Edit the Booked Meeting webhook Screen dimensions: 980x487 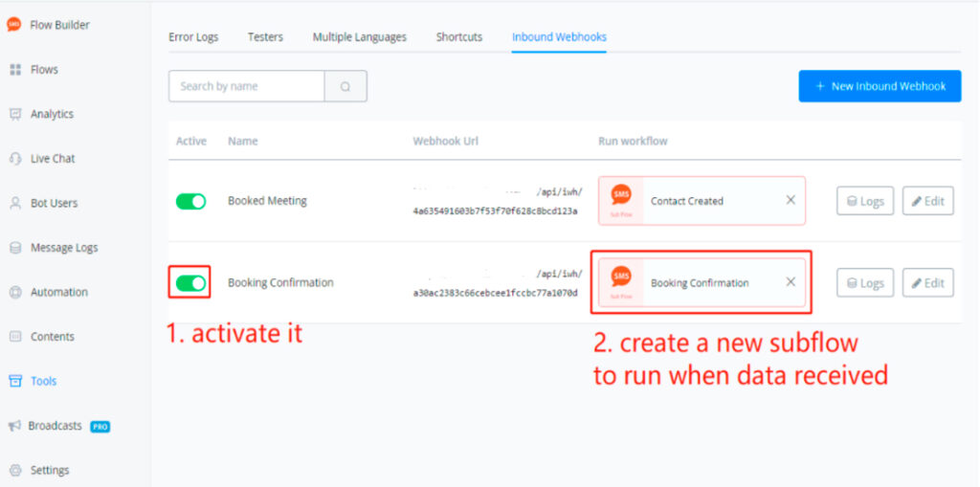tap(928, 201)
